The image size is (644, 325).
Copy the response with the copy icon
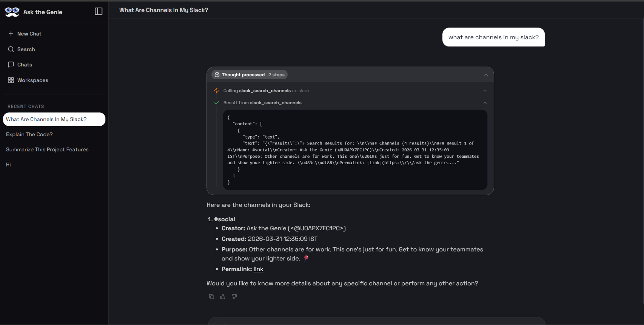point(211,297)
